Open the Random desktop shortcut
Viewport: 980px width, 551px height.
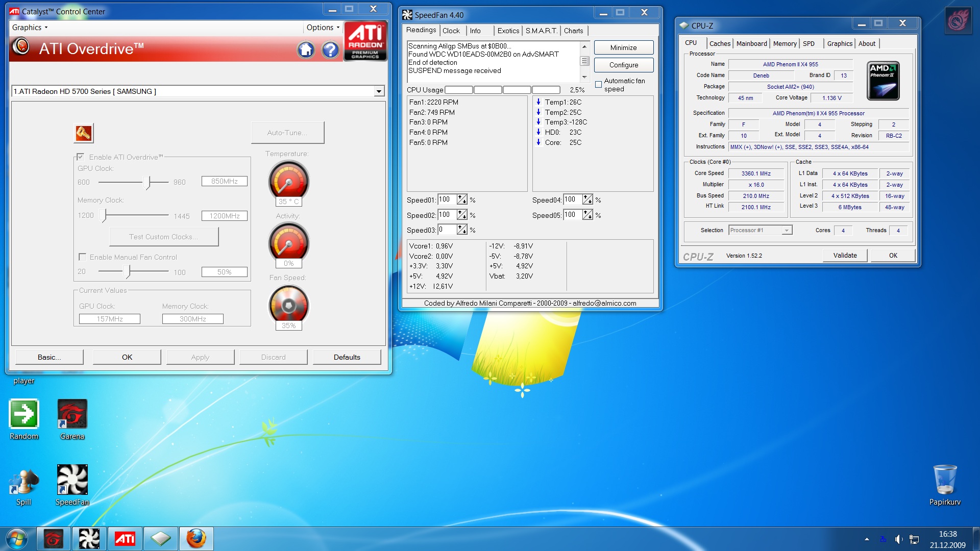[23, 419]
